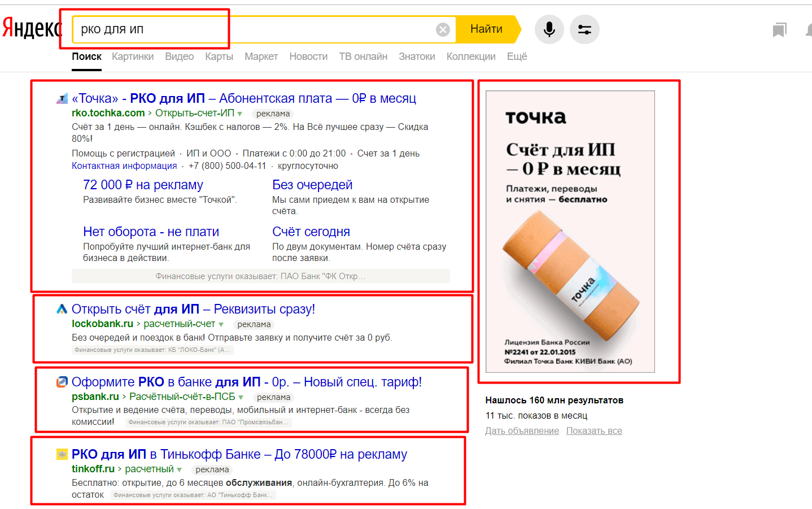Click the АО Тинькофф Банк disclaimer text
The image size is (812, 509).
(193, 495)
